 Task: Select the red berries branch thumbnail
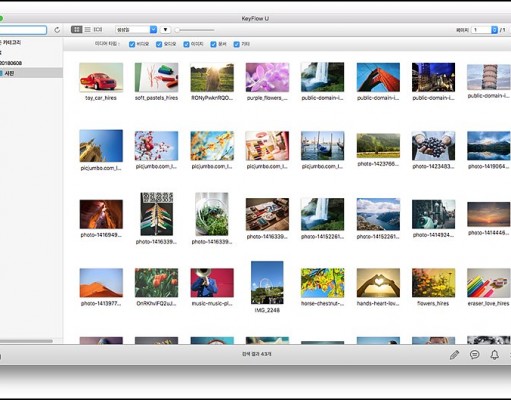coord(156,146)
